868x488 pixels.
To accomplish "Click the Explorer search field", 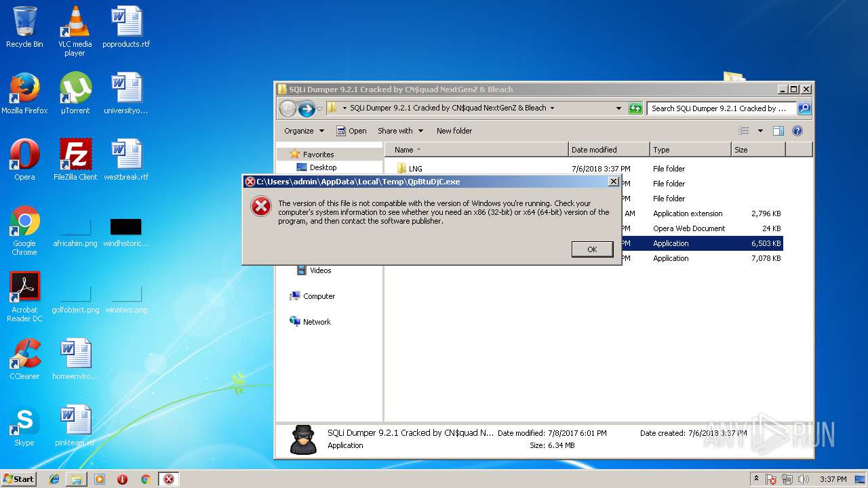I will (x=722, y=108).
